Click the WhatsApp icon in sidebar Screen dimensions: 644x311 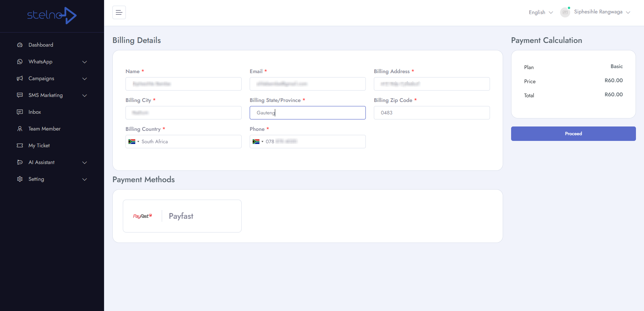20,62
